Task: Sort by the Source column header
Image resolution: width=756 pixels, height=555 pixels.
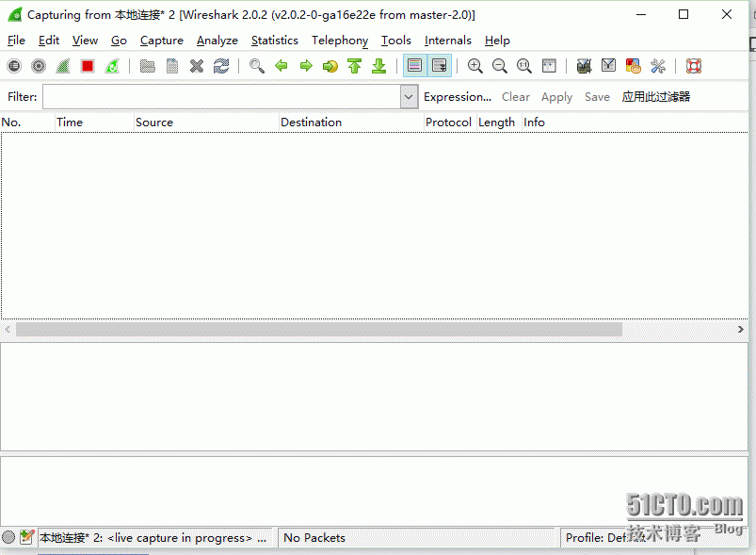Action: pyautogui.click(x=206, y=122)
